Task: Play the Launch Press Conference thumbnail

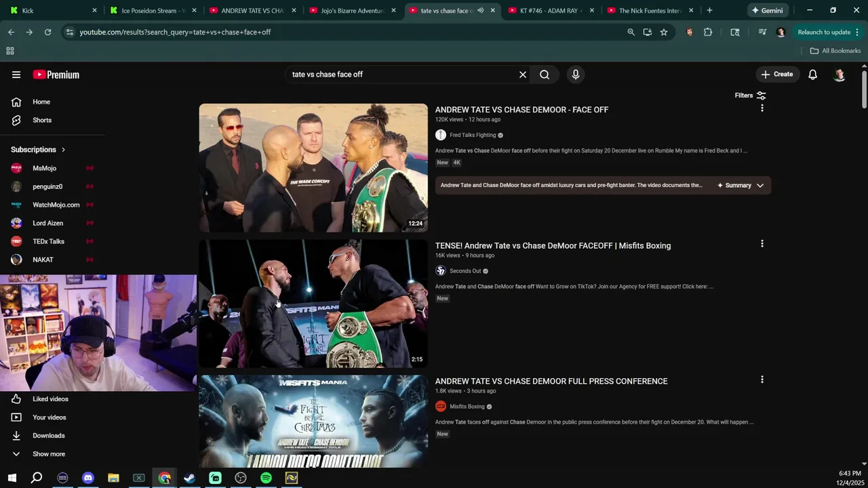Action: [313, 421]
